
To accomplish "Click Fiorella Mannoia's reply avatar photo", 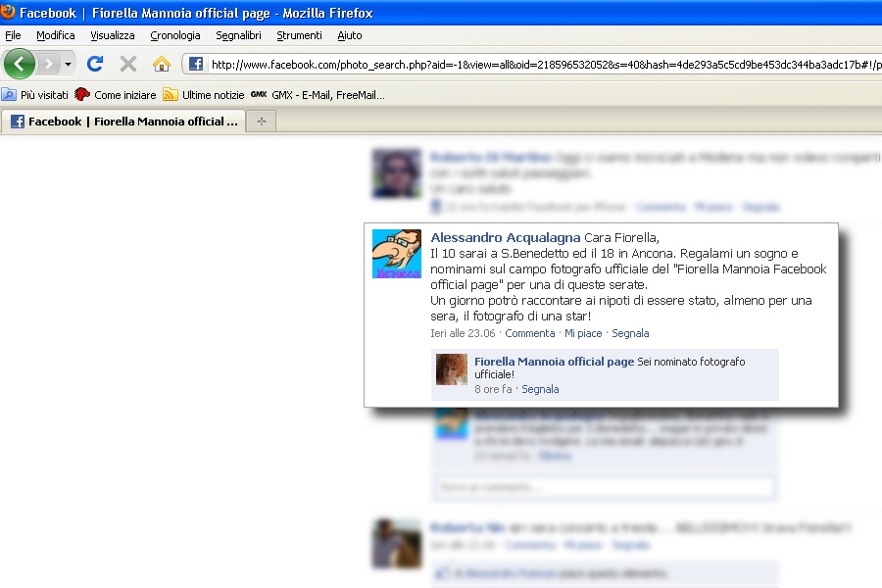I will click(x=452, y=369).
